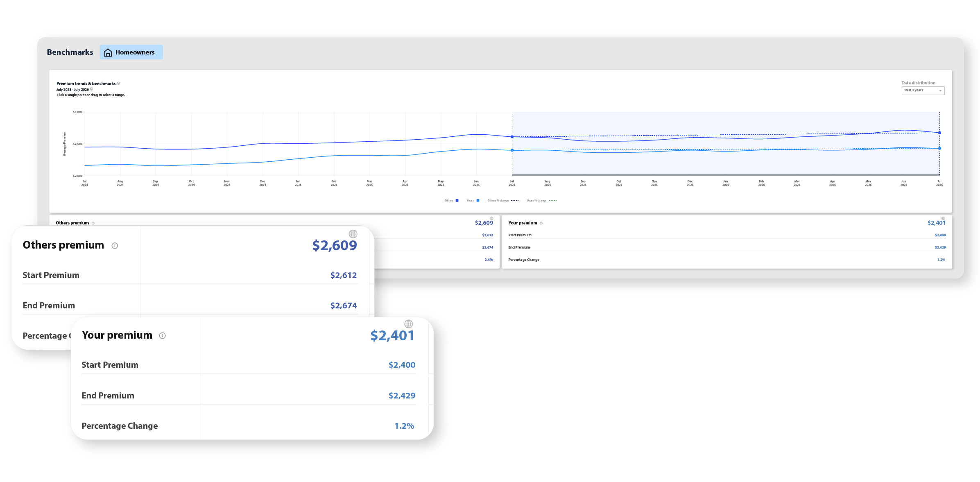Click the Dec 2024 x-axis label
980x482 pixels.
coord(263,183)
